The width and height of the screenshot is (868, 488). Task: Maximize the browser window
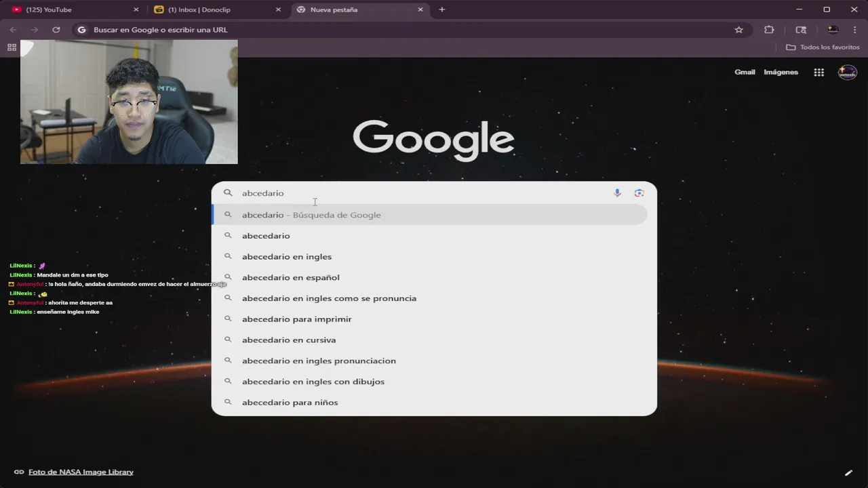pos(827,9)
